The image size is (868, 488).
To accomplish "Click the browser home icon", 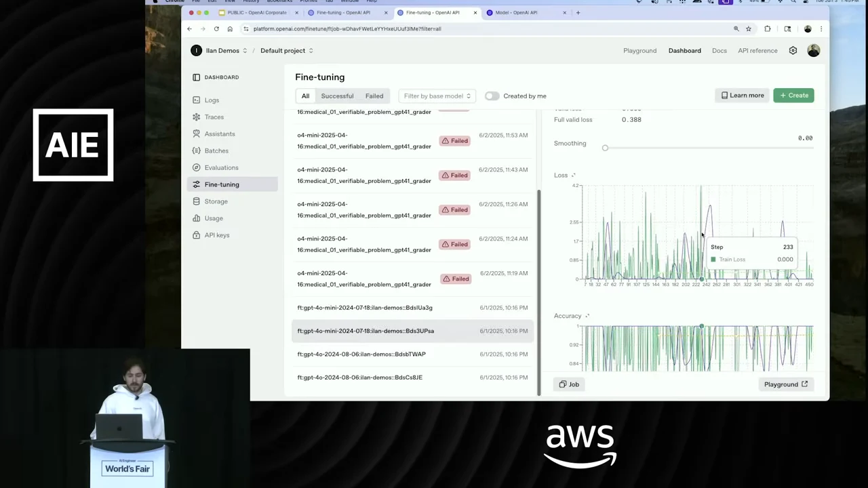I will click(x=230, y=29).
